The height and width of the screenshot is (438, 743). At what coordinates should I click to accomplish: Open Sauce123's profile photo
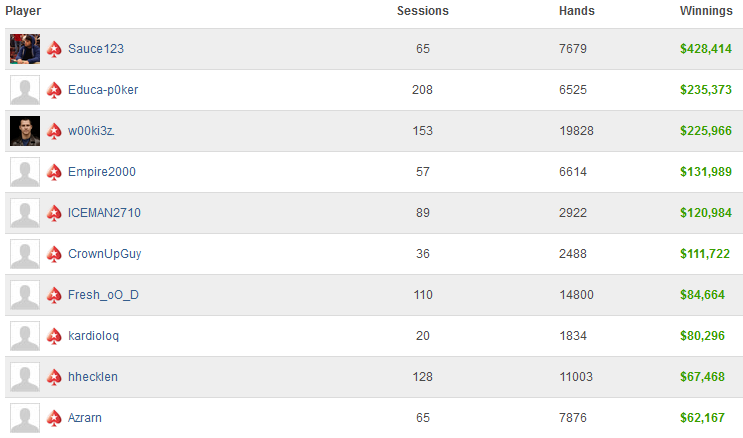(x=25, y=49)
